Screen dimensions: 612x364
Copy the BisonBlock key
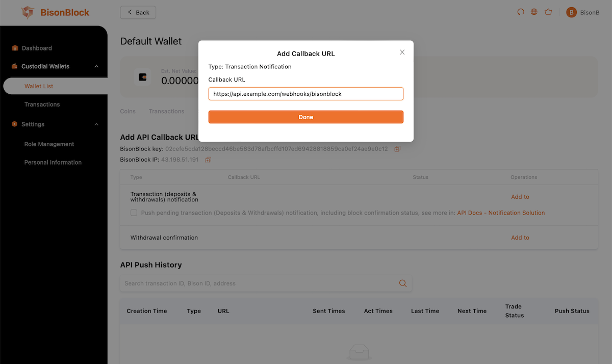point(397,149)
